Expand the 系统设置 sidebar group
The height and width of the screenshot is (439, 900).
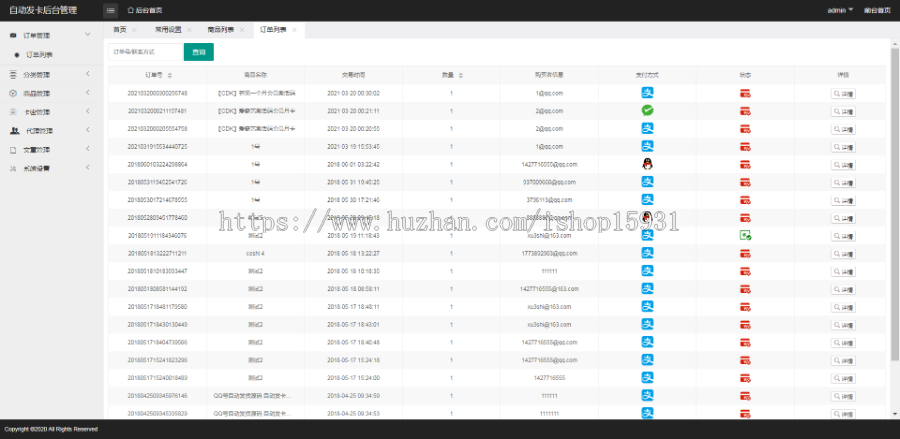pos(88,168)
